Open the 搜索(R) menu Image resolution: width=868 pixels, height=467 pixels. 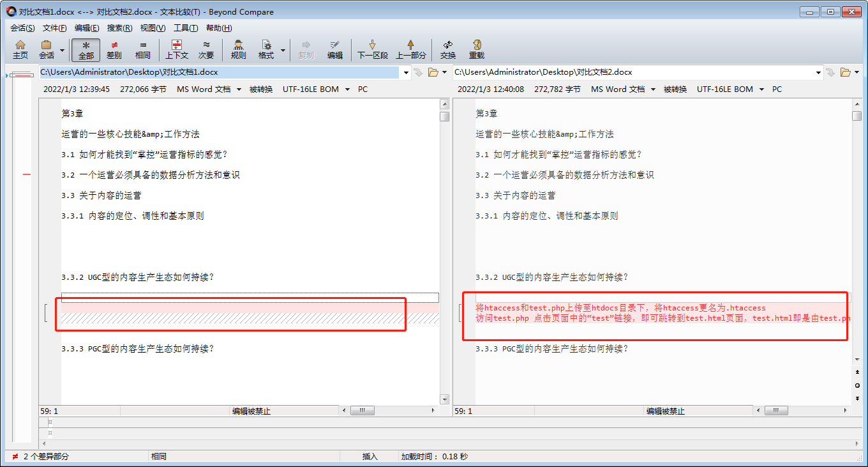119,28
